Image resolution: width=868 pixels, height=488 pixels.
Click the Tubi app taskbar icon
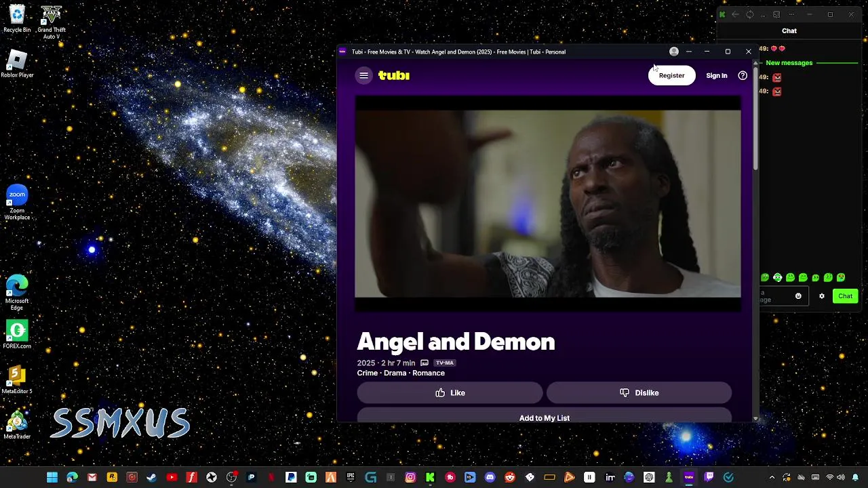tap(689, 478)
